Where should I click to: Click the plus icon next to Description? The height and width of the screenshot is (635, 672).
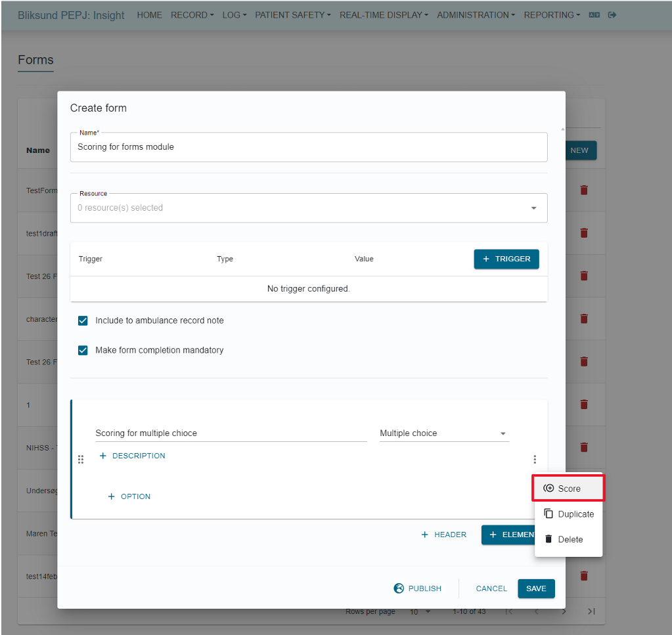103,456
